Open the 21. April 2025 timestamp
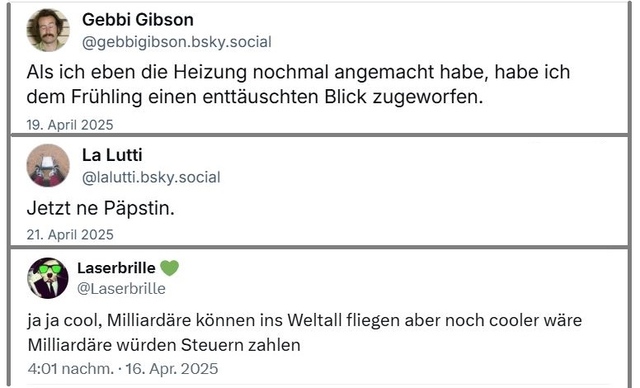Image resolution: width=640 pixels, height=388 pixels. [x=70, y=235]
